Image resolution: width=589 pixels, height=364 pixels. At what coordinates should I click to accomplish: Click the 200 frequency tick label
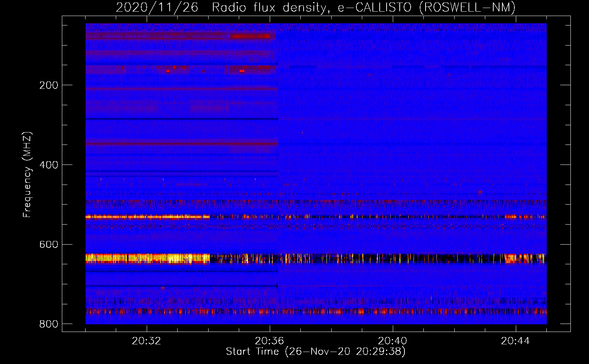click(x=49, y=85)
